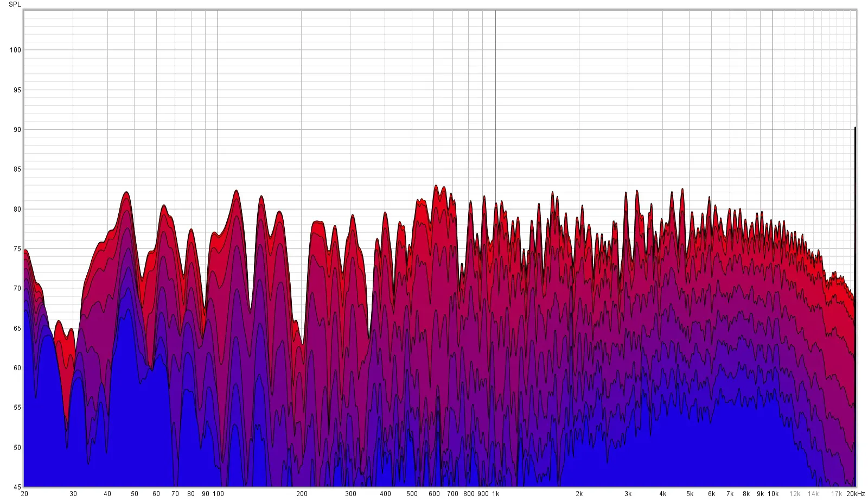This screenshot has width=868, height=500.
Task: Click the 2k frequency axis label
Action: click(579, 494)
